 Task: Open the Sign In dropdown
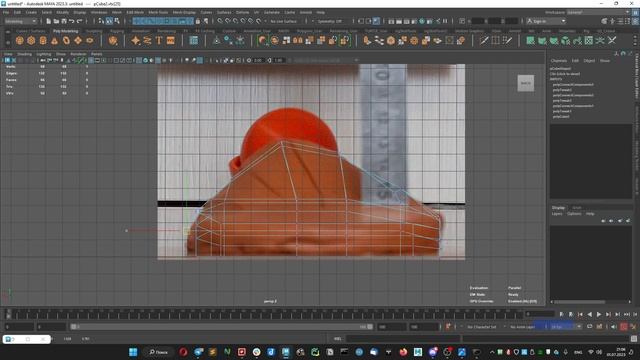click(x=546, y=21)
